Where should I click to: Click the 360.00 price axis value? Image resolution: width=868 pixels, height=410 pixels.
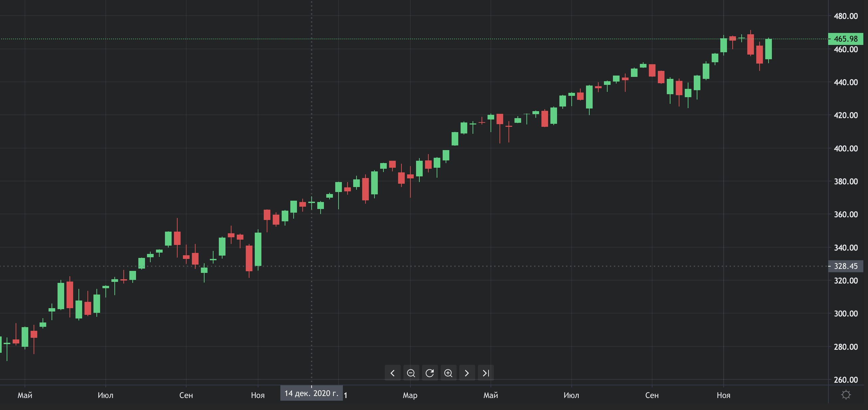click(846, 214)
